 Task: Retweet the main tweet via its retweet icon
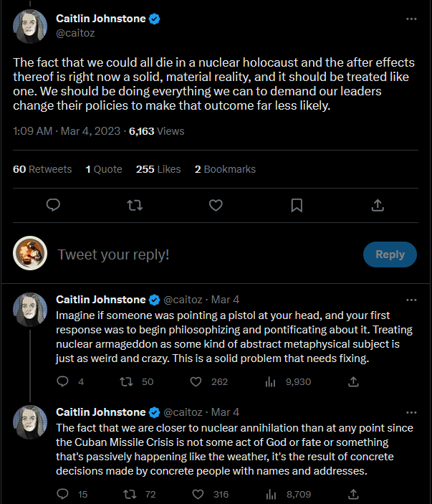click(x=135, y=205)
